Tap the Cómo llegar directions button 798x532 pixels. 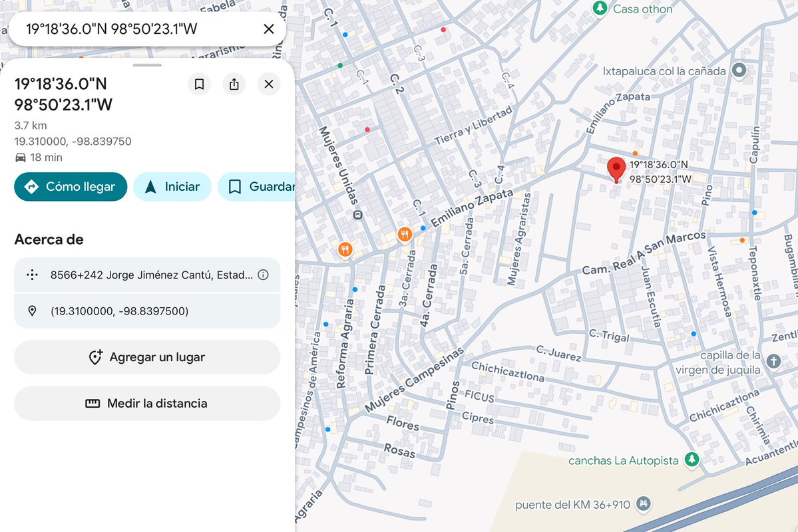coord(71,187)
